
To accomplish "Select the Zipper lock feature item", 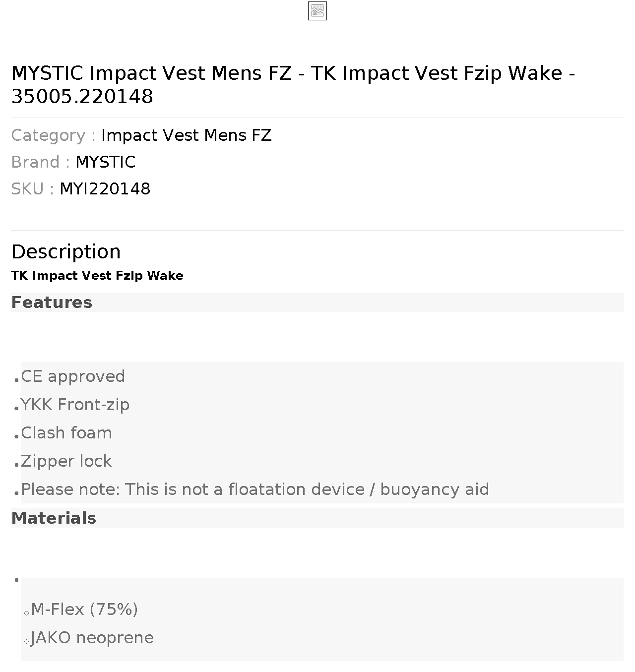I will pyautogui.click(x=66, y=461).
